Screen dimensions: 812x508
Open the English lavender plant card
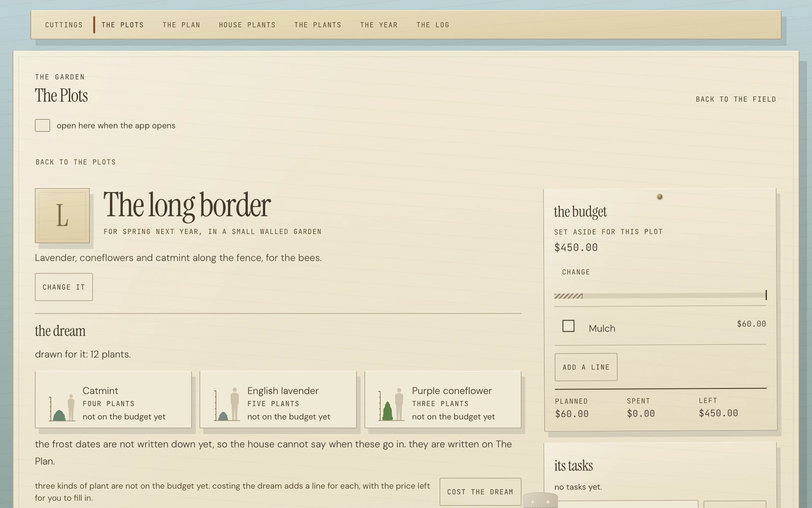click(278, 400)
